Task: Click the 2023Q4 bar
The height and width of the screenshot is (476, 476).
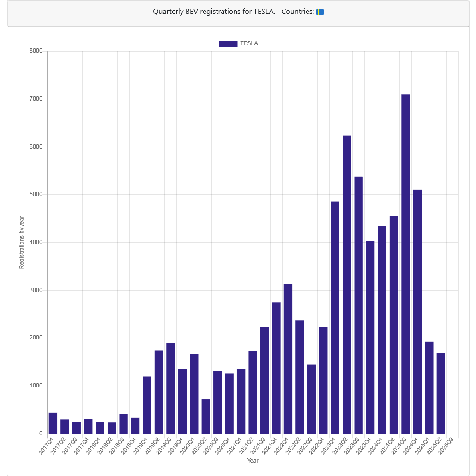Action: [370, 338]
